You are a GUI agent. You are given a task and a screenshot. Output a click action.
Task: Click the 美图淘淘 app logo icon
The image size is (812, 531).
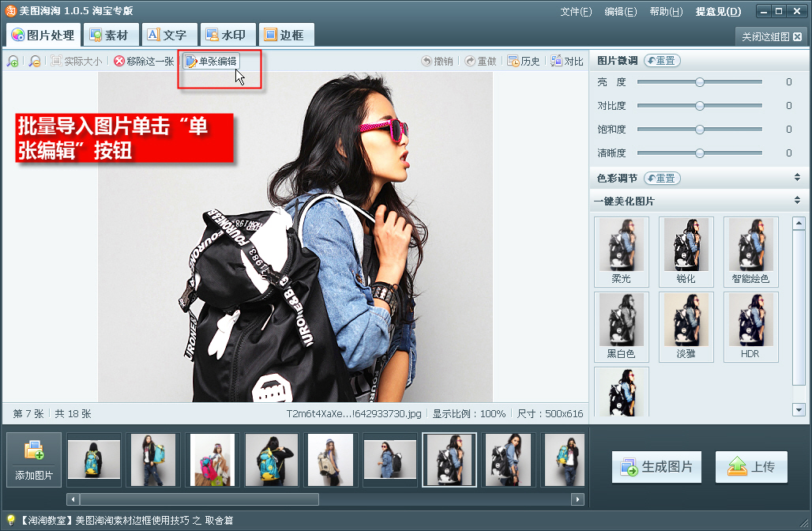coord(10,11)
